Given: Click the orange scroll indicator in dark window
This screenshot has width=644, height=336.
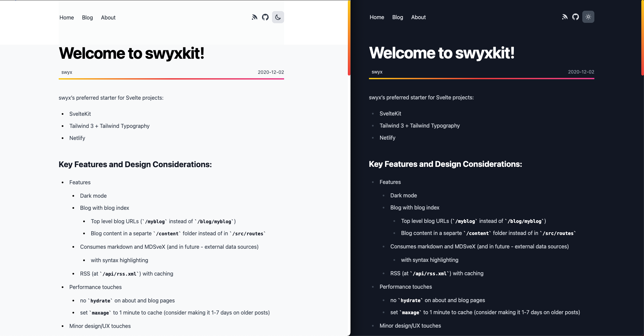Looking at the screenshot, I should click(642, 38).
